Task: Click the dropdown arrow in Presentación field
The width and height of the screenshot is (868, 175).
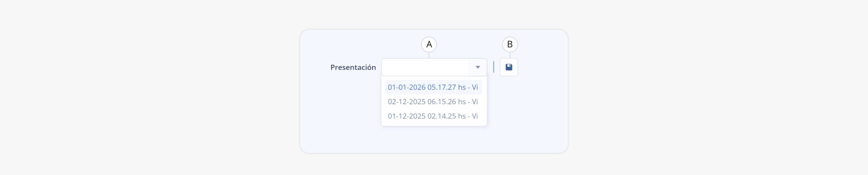Action: pos(477,67)
